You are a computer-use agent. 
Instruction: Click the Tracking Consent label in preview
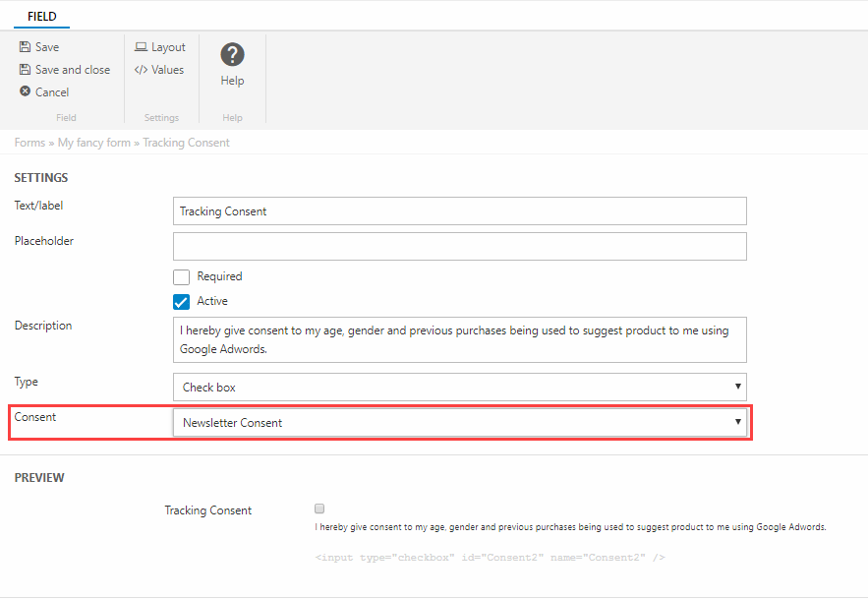(x=208, y=510)
